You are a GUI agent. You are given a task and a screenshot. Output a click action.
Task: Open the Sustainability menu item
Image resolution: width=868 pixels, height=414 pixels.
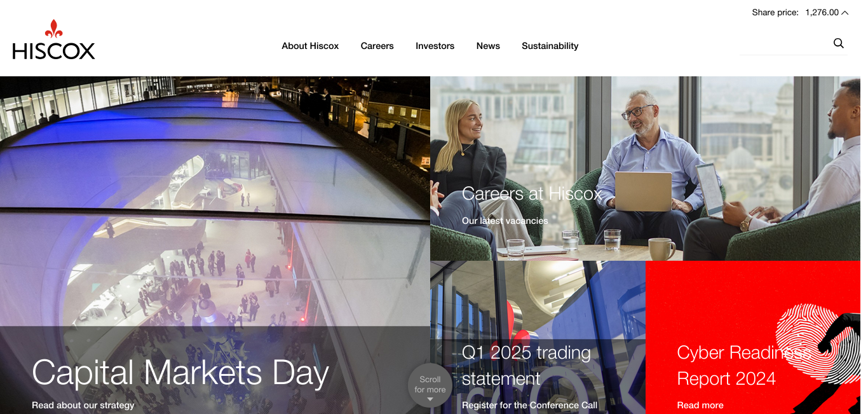(550, 46)
